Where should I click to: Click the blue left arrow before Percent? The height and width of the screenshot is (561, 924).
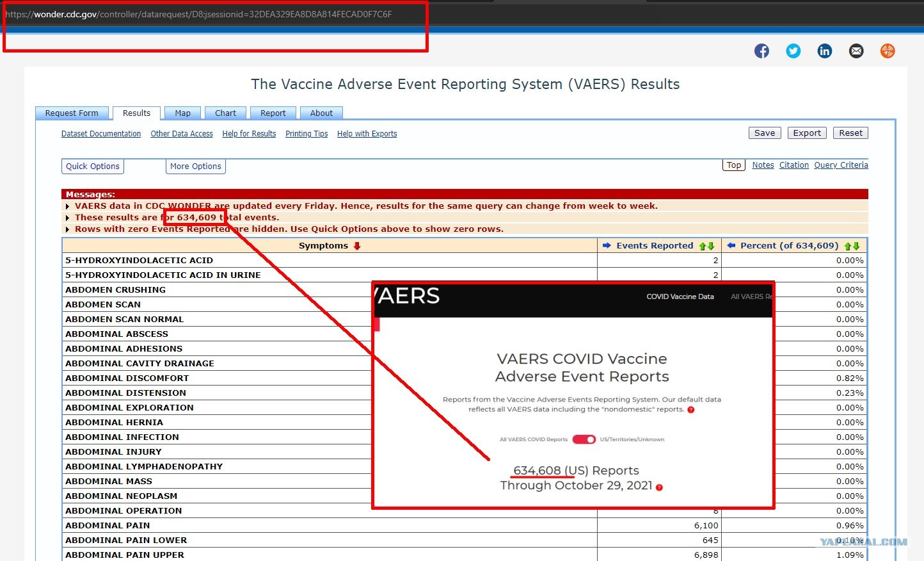point(731,245)
